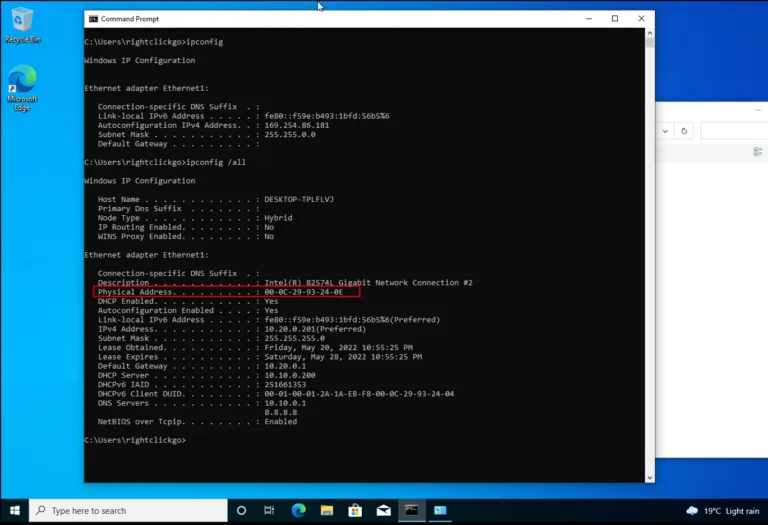Click the 'ipconfig /all' command line
Screen dimensions: 768x525
165,162
